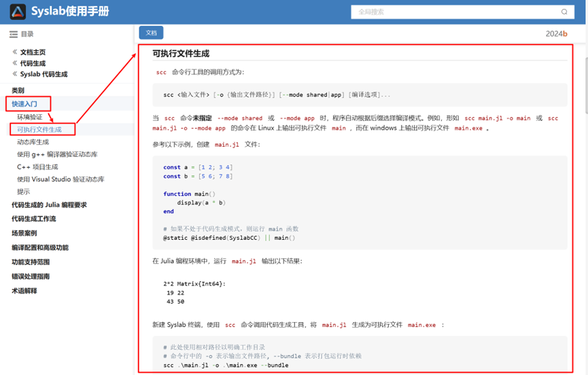The width and height of the screenshot is (588, 375).
Task: Go back to 文档主页
Action: pos(33,52)
